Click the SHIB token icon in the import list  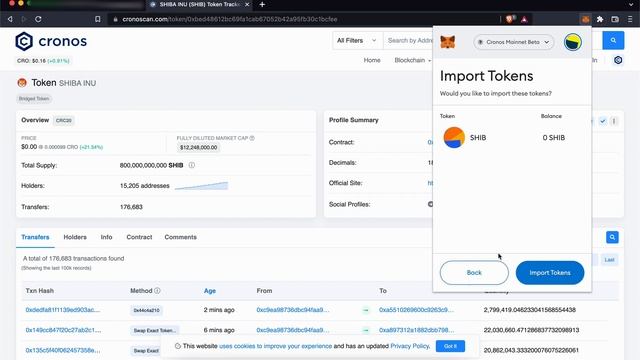[454, 138]
